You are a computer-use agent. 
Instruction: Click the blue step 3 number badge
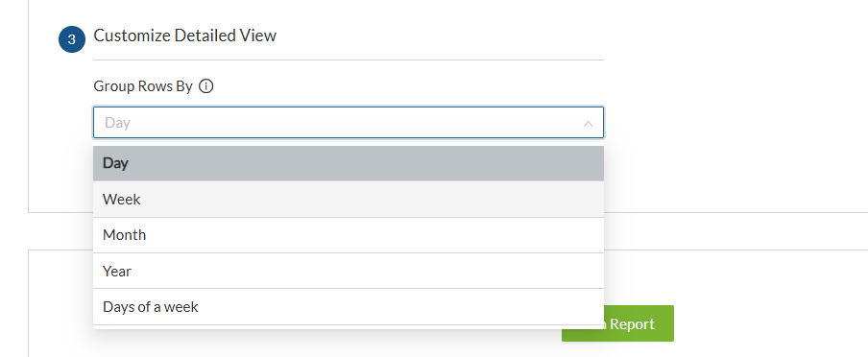click(72, 40)
